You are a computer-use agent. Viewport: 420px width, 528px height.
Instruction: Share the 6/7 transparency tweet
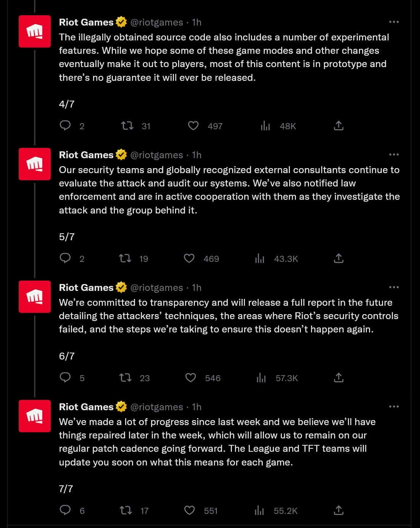338,377
